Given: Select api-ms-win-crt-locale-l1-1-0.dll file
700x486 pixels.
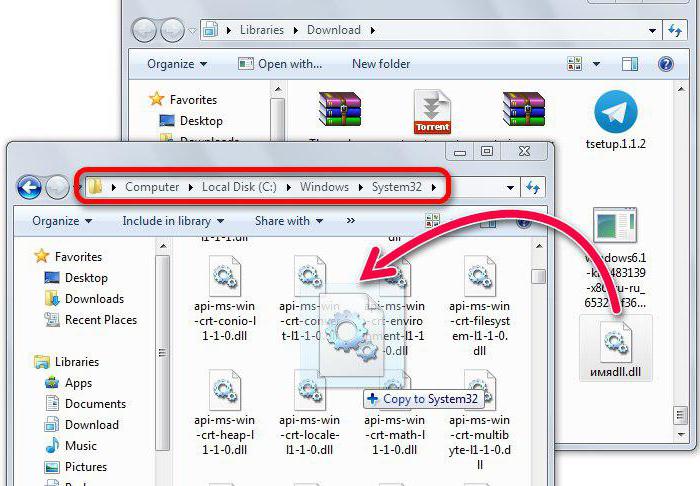Looking at the screenshot, I should 309,412.
